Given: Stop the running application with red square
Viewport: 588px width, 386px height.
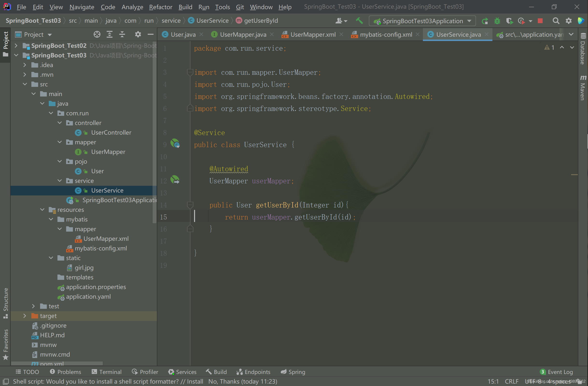Looking at the screenshot, I should [x=540, y=21].
